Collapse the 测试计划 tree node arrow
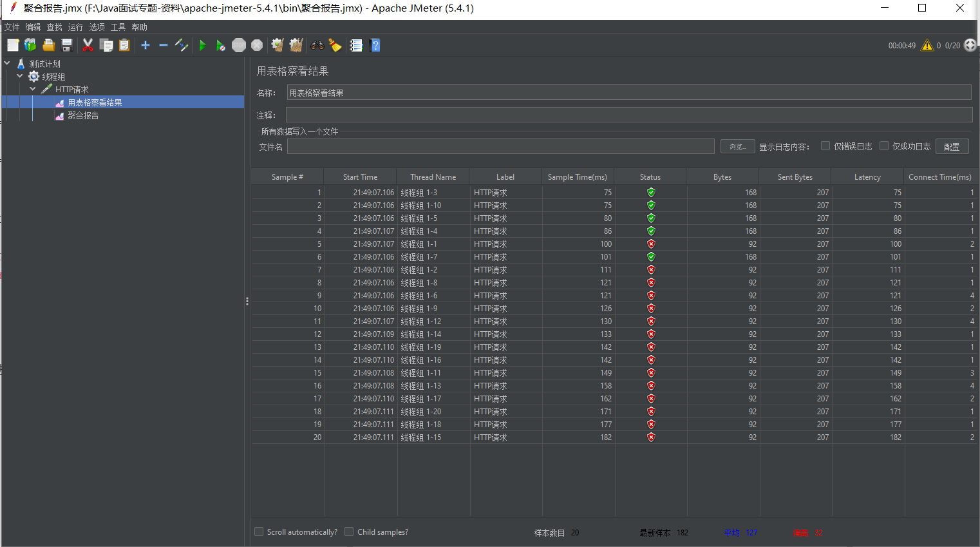Viewport: 980px width, 547px height. [x=7, y=63]
